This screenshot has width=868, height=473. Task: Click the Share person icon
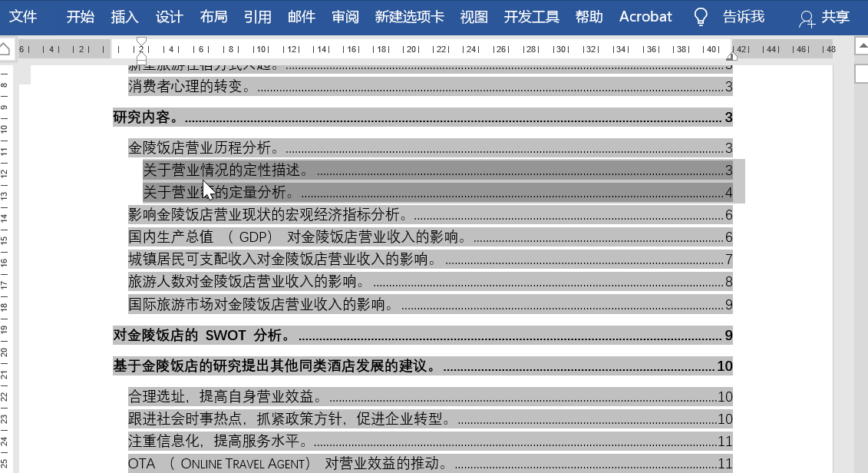pos(805,18)
